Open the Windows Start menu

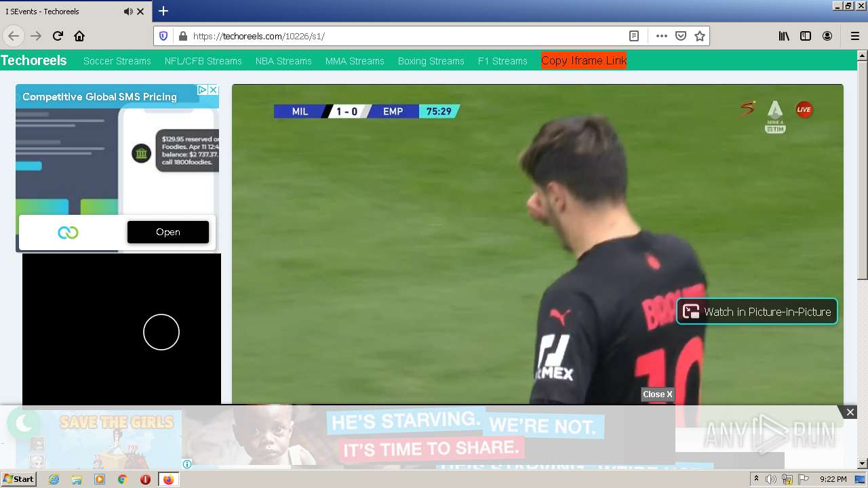pos(19,479)
